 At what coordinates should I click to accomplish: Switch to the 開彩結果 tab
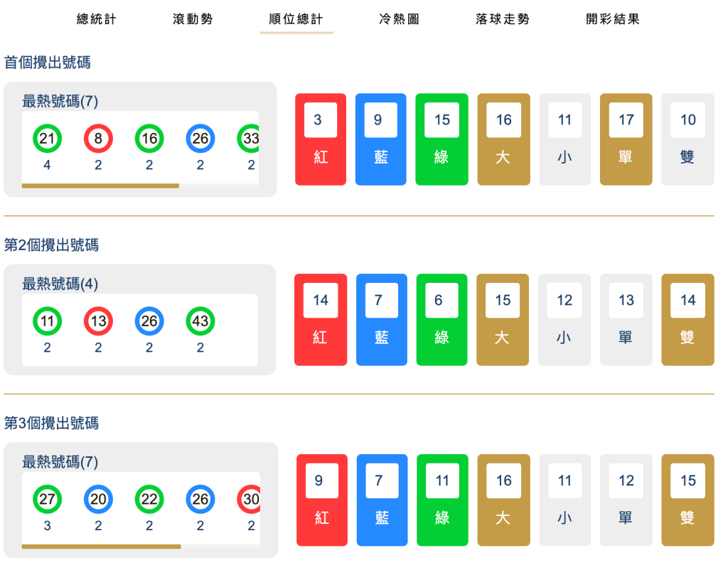point(614,19)
